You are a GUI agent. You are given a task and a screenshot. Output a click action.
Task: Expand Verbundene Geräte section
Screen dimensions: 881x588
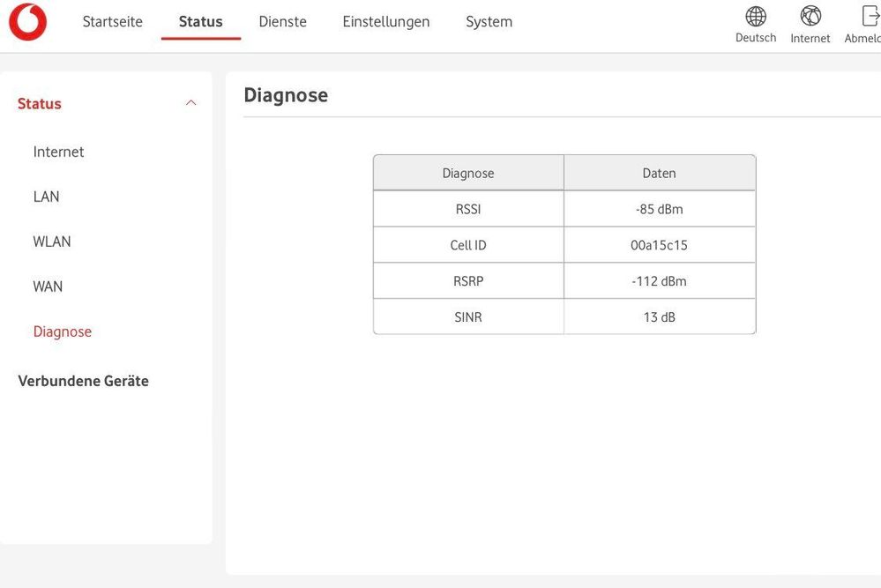83,381
